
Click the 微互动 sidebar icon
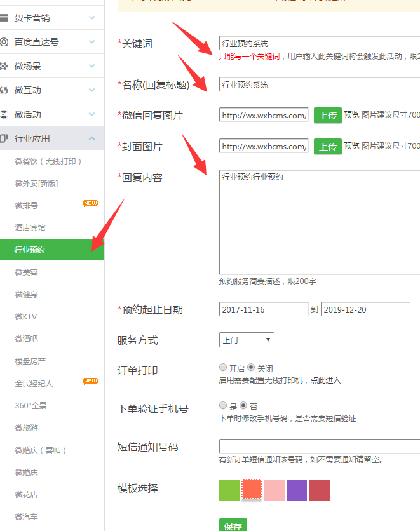pos(4,90)
